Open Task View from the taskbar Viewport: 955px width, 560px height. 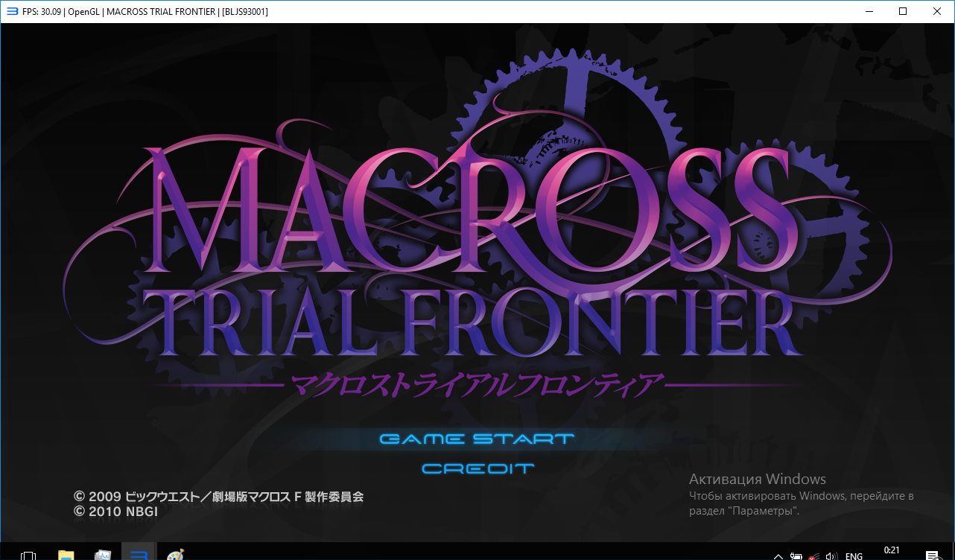click(28, 556)
